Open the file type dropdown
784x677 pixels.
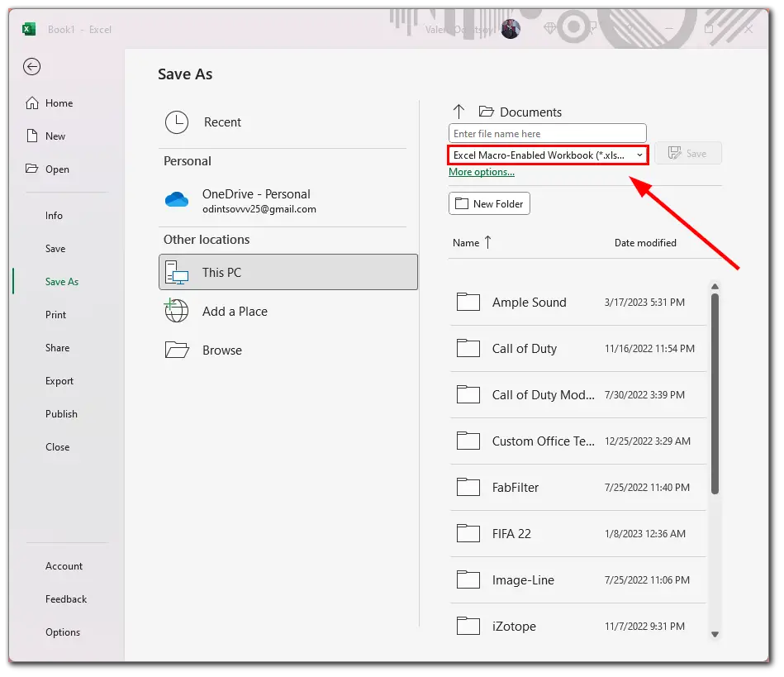(x=548, y=155)
